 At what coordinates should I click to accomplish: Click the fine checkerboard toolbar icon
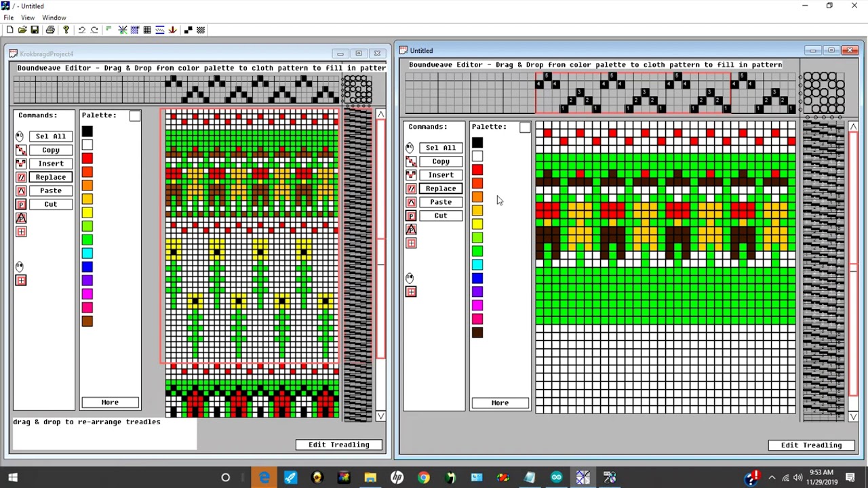(201, 30)
